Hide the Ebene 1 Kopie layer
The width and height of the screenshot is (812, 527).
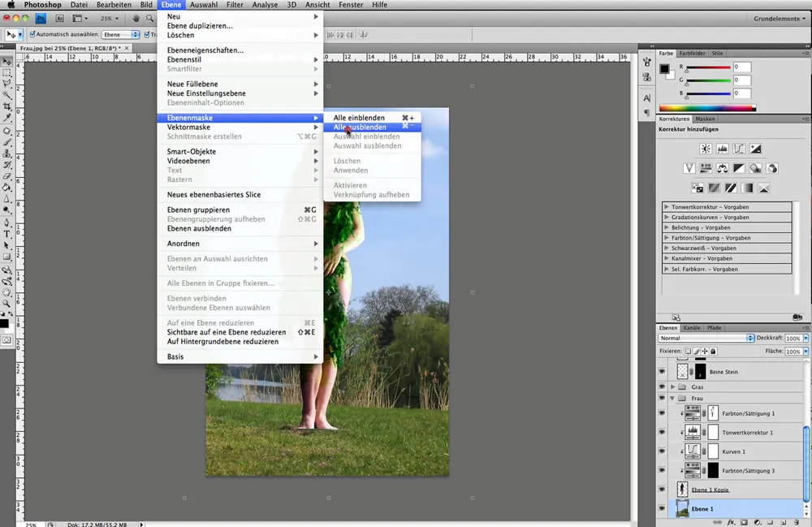[x=662, y=489]
